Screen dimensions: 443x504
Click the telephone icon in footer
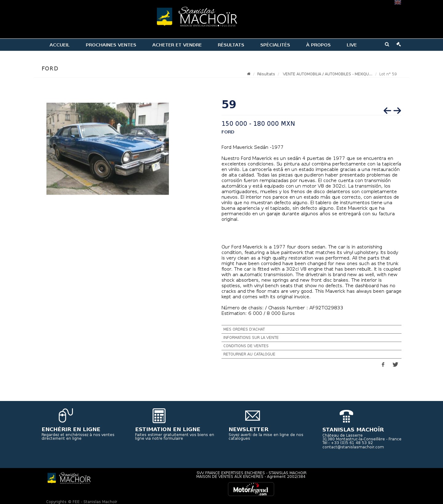[346, 416]
